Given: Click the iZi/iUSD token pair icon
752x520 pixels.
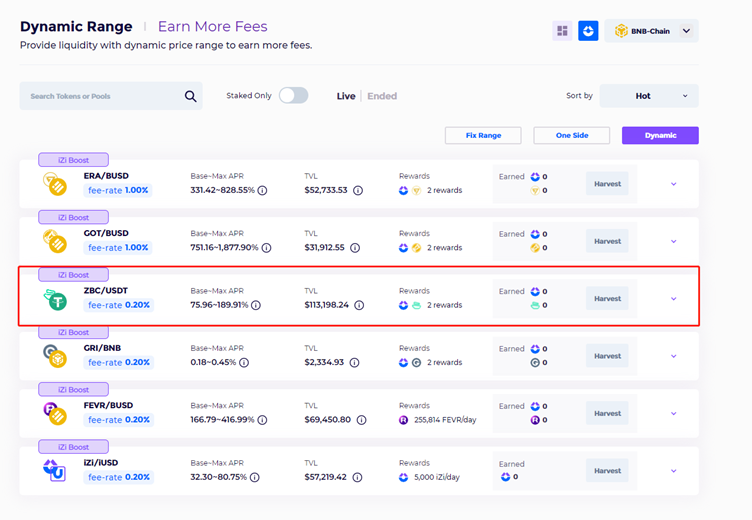Looking at the screenshot, I should tap(55, 470).
